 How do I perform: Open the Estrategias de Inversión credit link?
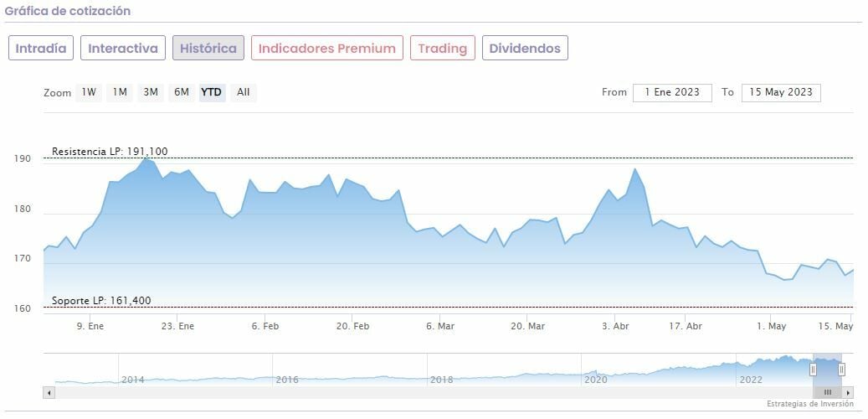(809, 404)
